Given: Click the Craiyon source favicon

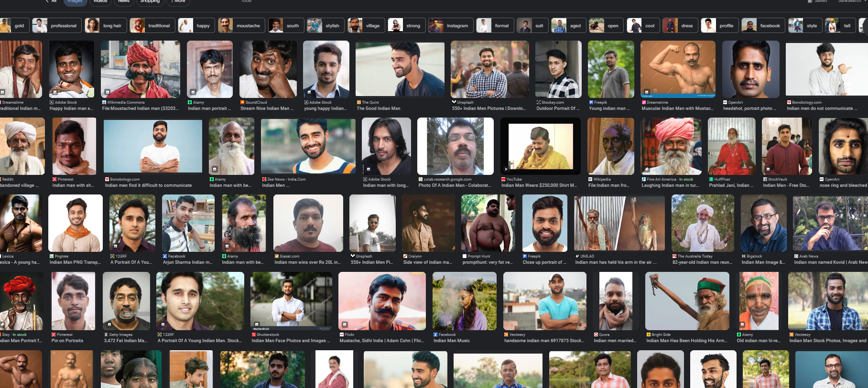Looking at the screenshot, I should click(x=405, y=256).
